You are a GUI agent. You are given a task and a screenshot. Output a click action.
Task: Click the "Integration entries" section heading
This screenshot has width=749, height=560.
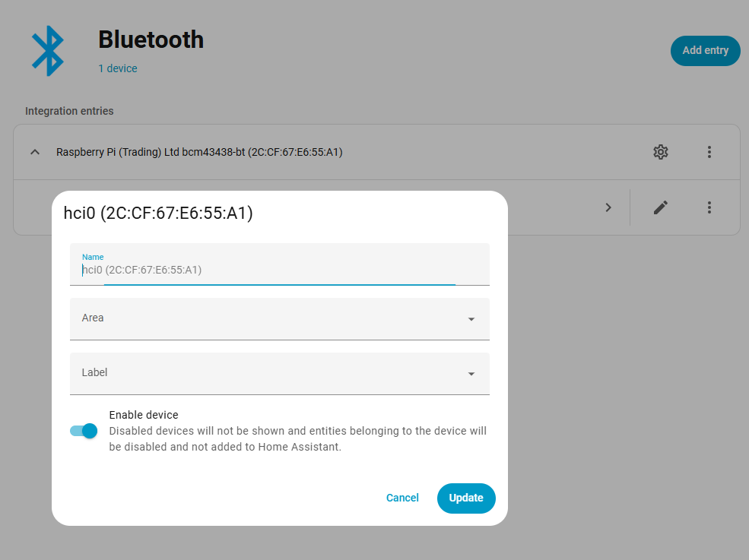(x=69, y=111)
